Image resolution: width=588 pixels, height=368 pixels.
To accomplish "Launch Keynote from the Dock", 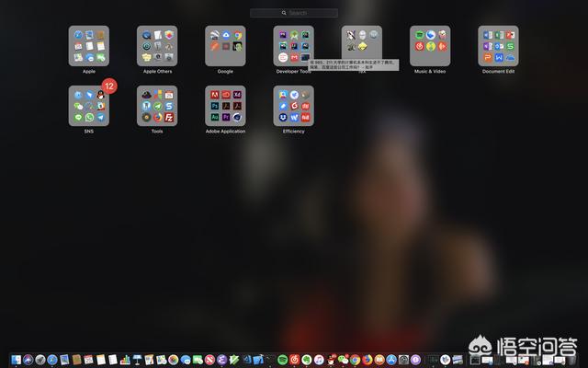I will (137, 360).
